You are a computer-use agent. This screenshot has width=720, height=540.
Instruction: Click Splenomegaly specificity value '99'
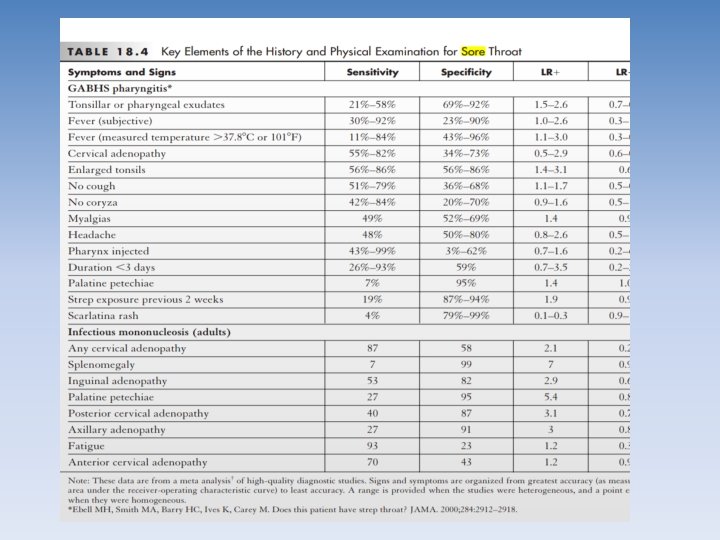(466, 365)
